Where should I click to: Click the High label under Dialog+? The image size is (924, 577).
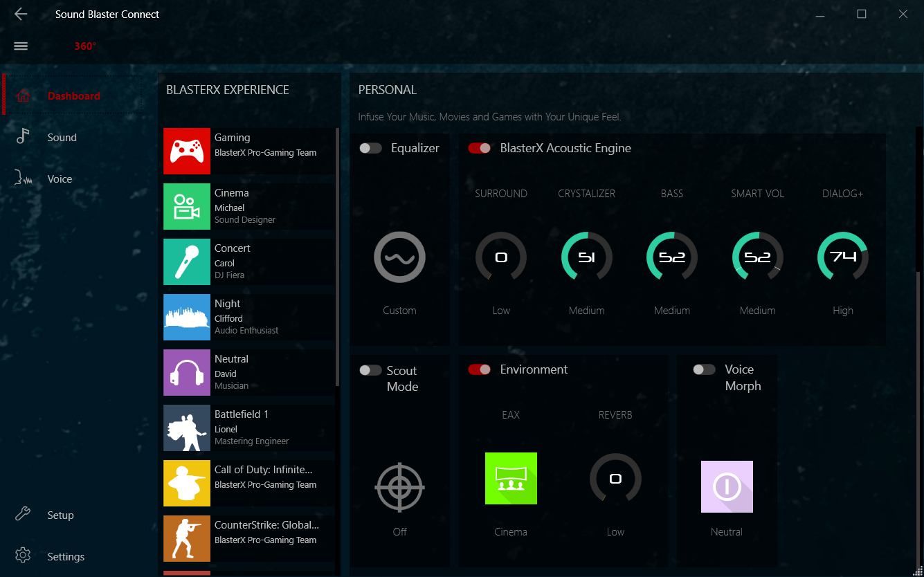[843, 311]
